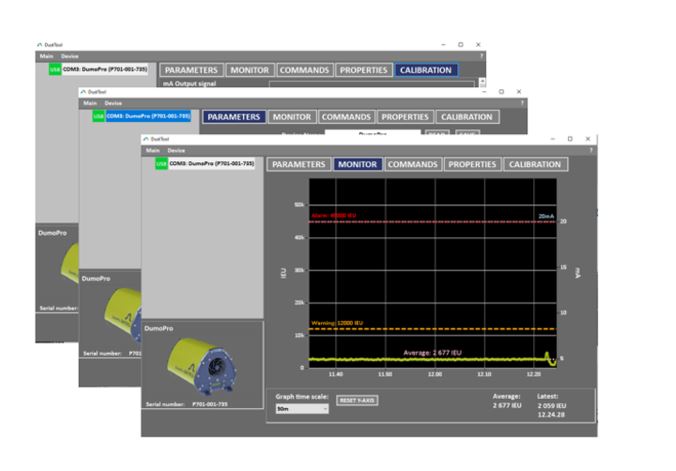Click the DustTool app icon in the front window's title bar
Viewport: 676px width, 471px height.
(146, 139)
